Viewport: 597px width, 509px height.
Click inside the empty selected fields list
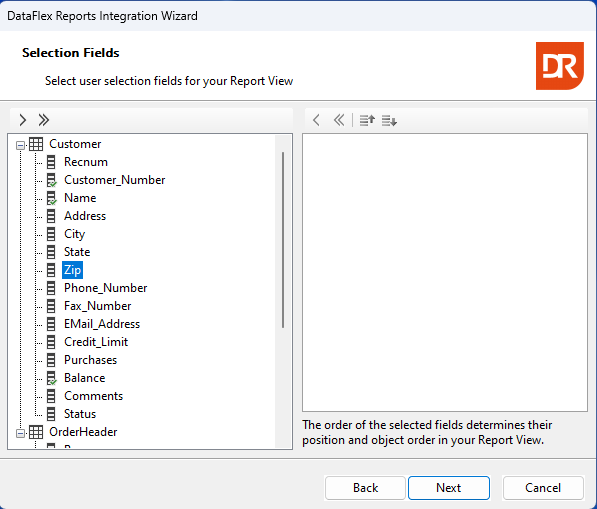tap(445, 272)
